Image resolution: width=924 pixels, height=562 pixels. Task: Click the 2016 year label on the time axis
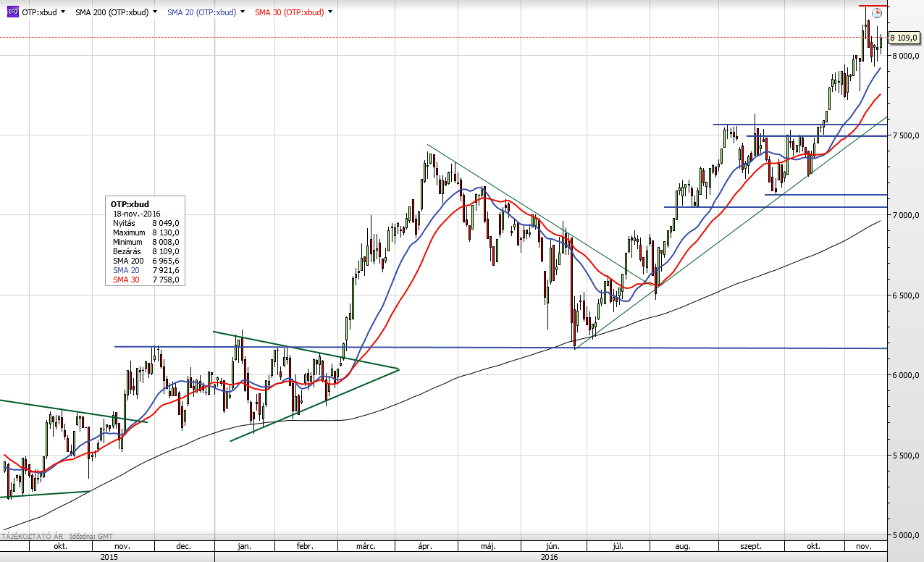(x=550, y=557)
